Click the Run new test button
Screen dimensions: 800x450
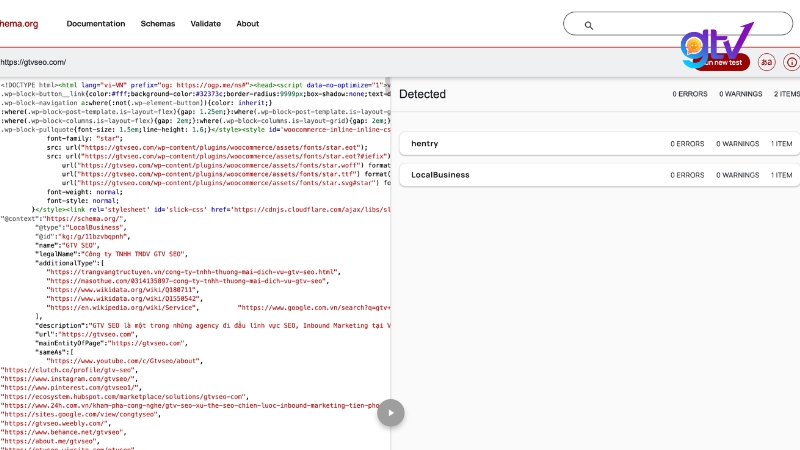click(x=722, y=62)
